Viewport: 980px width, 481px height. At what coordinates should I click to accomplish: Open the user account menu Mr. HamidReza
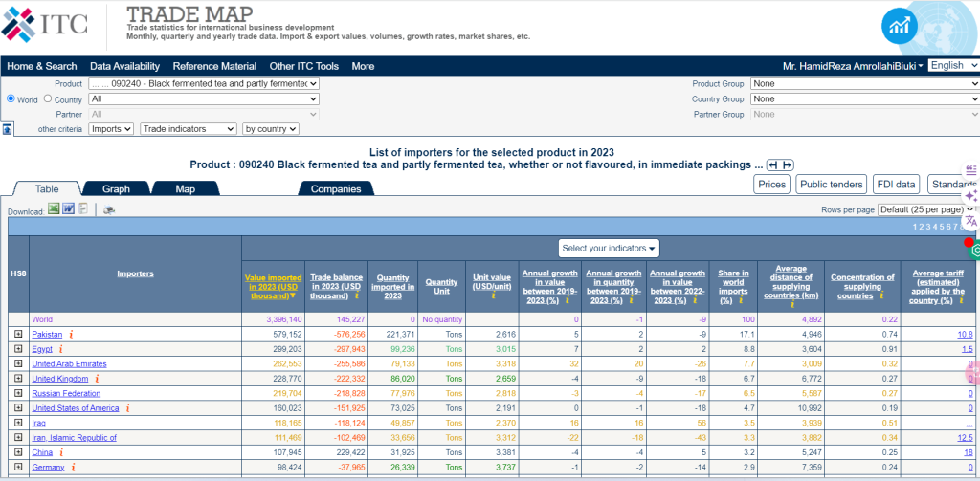(853, 66)
